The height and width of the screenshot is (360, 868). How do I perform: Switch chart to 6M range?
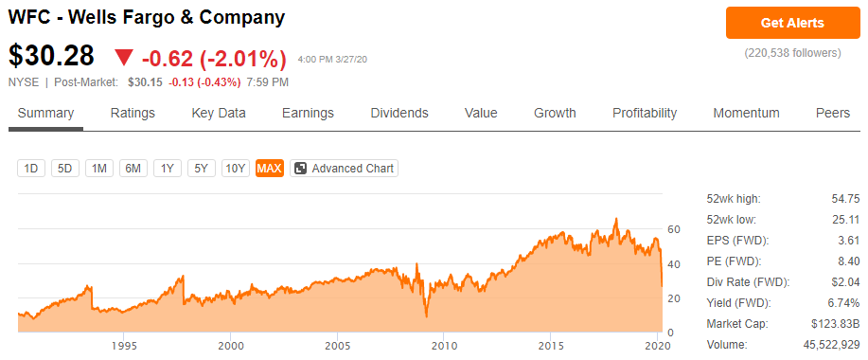coord(133,169)
